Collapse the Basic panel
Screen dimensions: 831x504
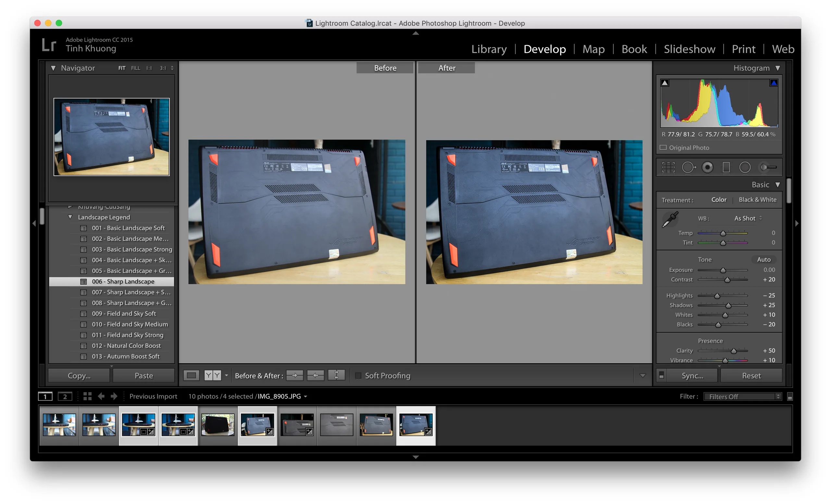(778, 185)
